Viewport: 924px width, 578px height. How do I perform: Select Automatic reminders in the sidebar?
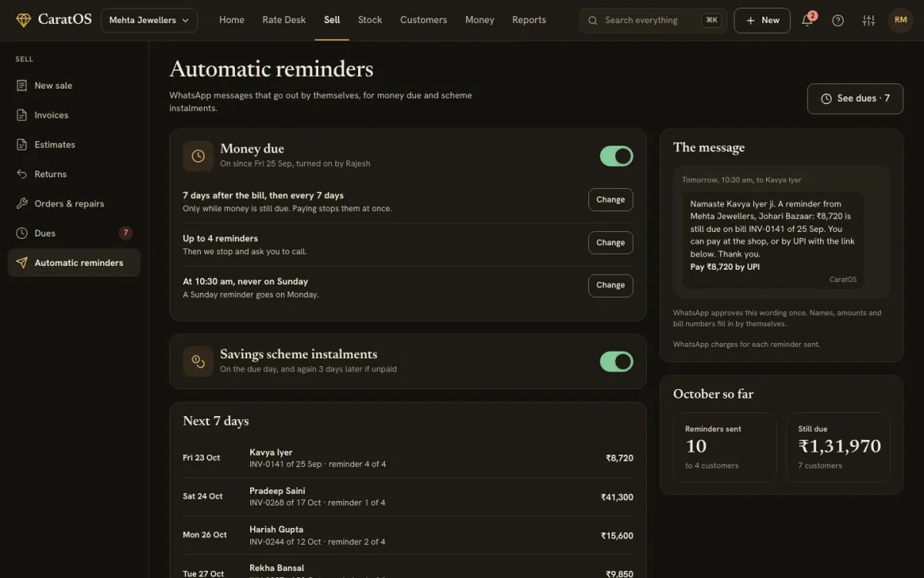coord(74,263)
